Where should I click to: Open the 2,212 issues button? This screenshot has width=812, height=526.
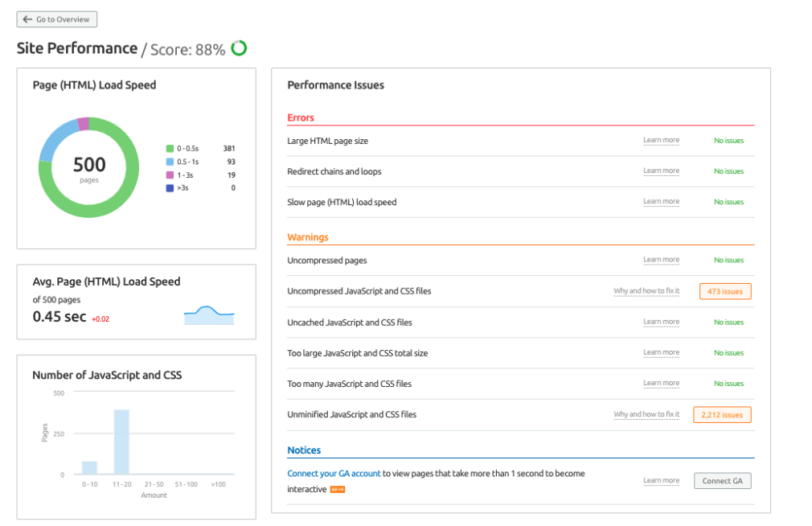point(722,415)
